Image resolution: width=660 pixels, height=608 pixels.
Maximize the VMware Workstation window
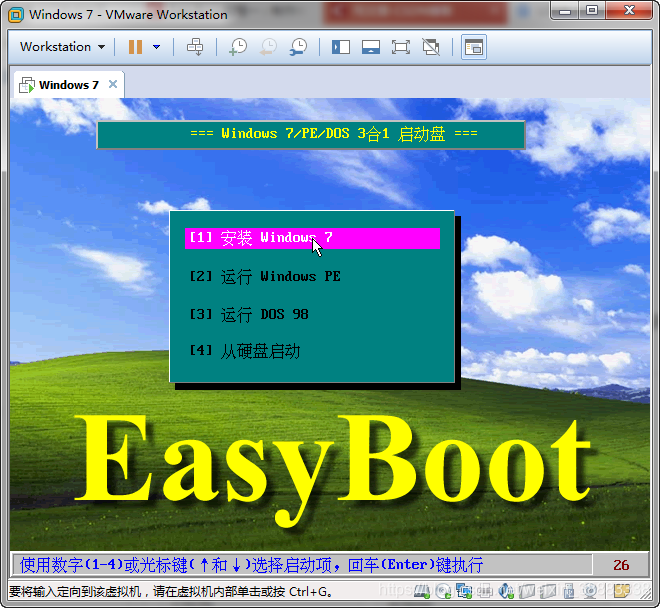(x=591, y=10)
